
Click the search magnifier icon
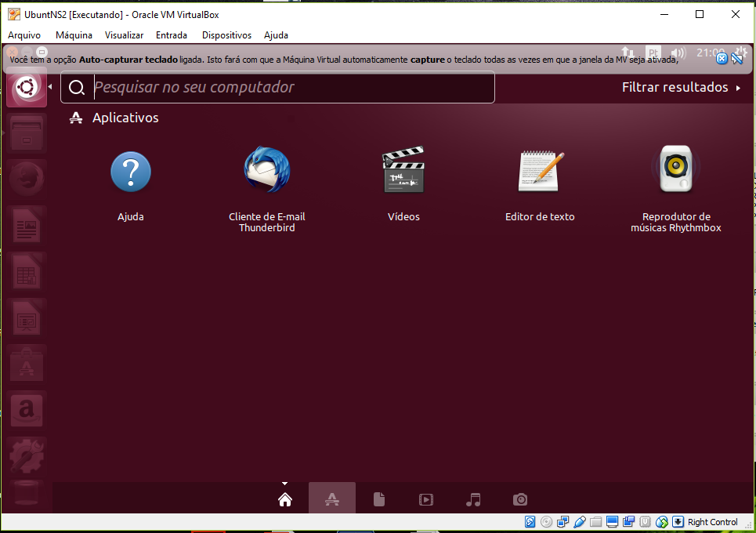coord(77,87)
